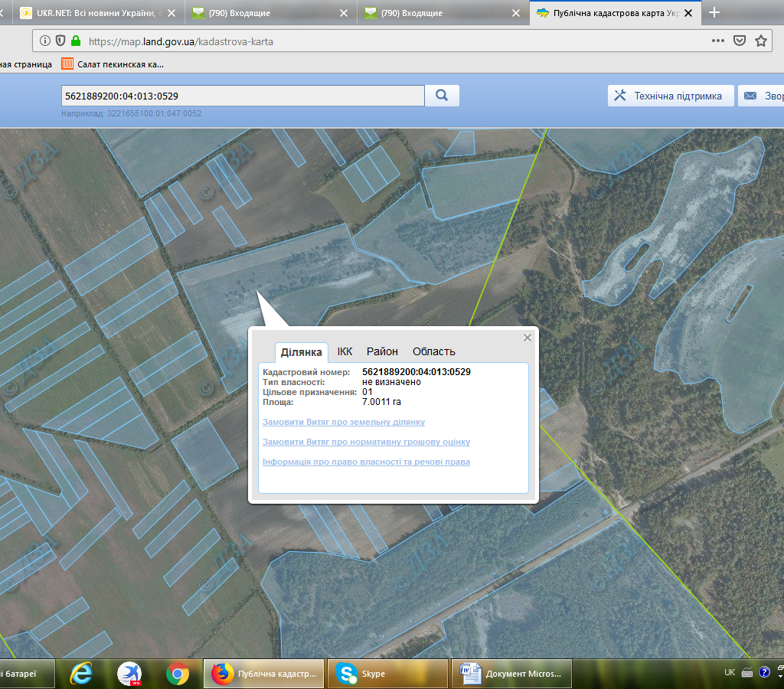View site info via padlock icon
The width and height of the screenshot is (784, 689).
pos(75,41)
